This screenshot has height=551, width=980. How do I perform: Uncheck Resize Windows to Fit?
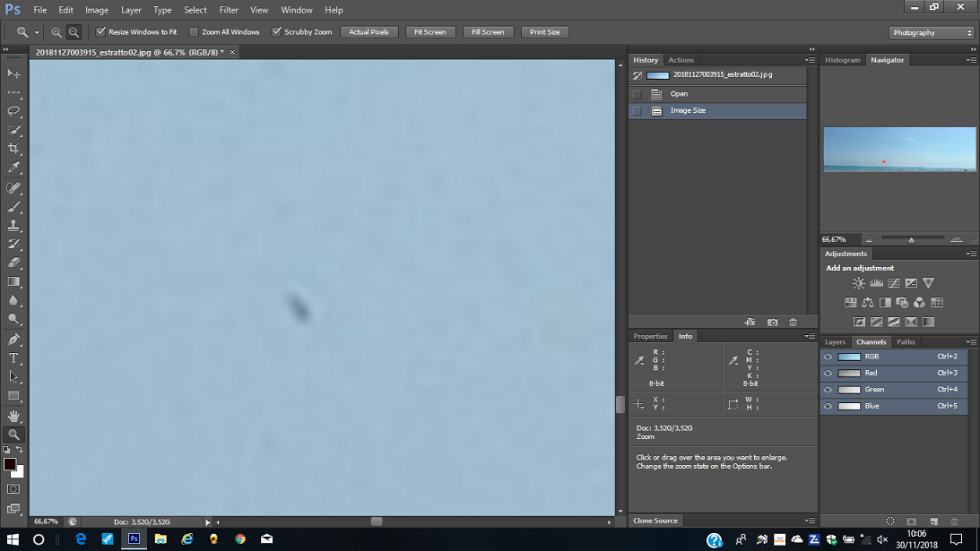pyautogui.click(x=101, y=32)
